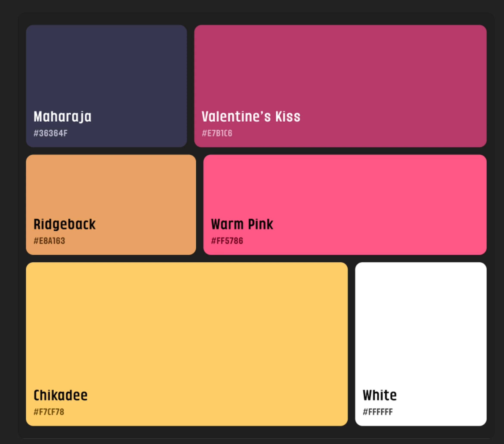This screenshot has width=504, height=444.
Task: Click the Ridgeback name text
Action: 64,224
